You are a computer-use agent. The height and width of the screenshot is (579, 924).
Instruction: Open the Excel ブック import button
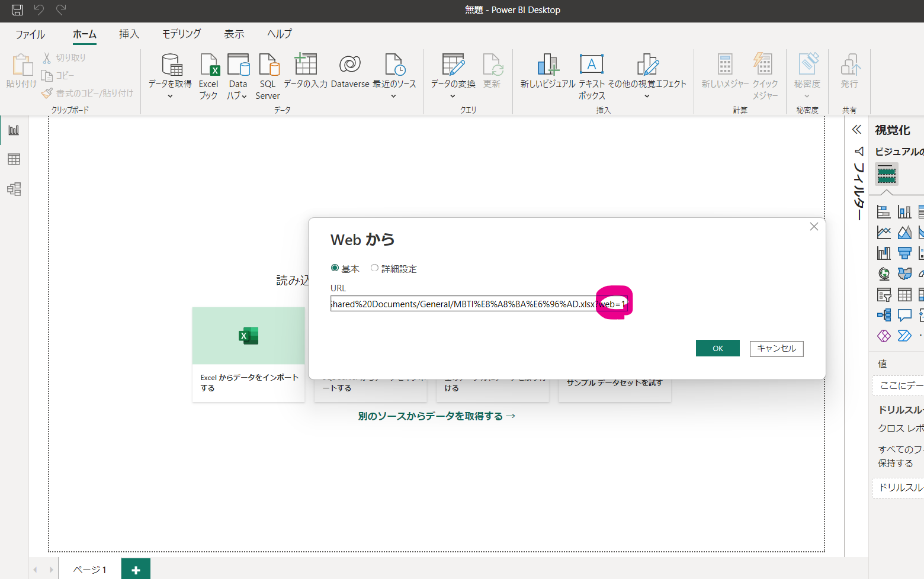pyautogui.click(x=208, y=76)
